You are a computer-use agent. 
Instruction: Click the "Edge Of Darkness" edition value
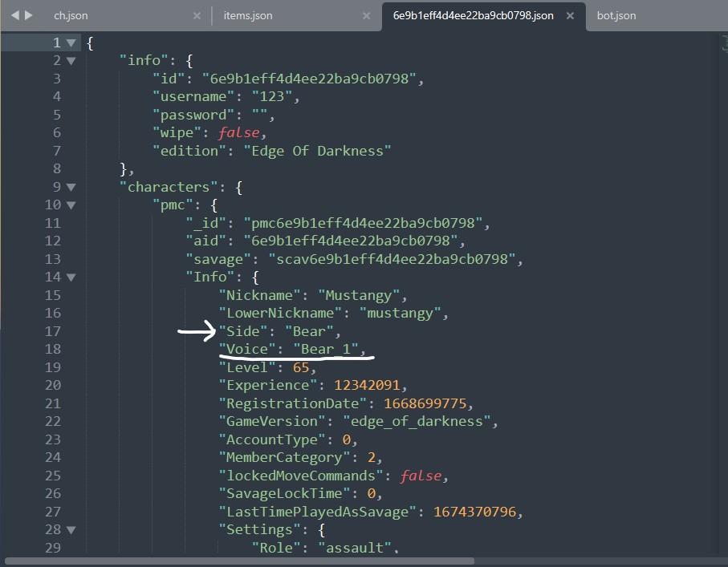point(317,152)
